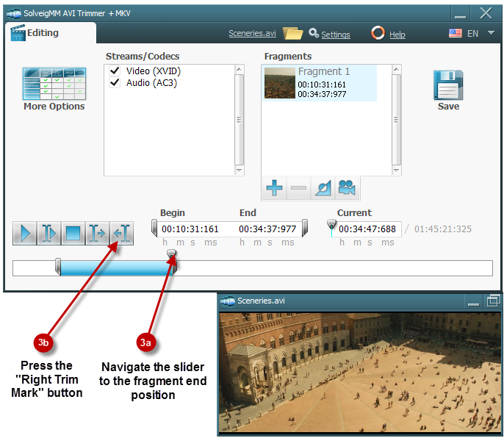This screenshot has width=504, height=438.
Task: Minimize the Sceneries.avi preview window
Action: pos(473,301)
